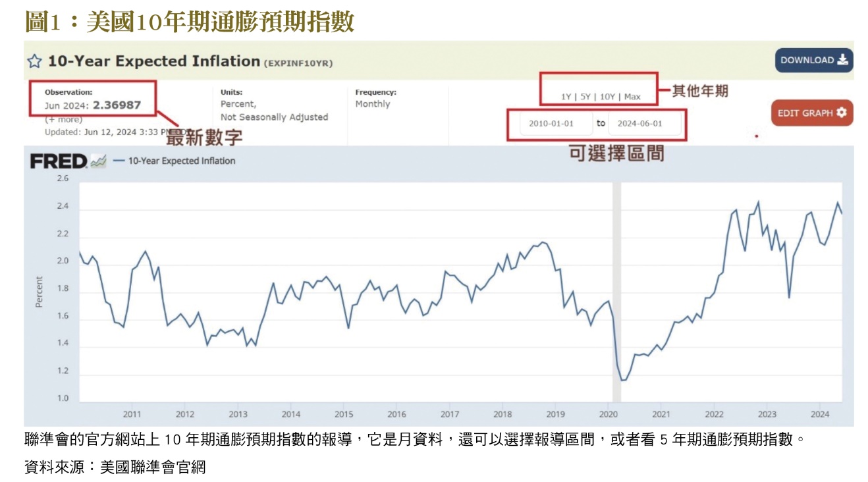Click the gear icon on Edit Graph
The image size is (868, 482).
[841, 113]
